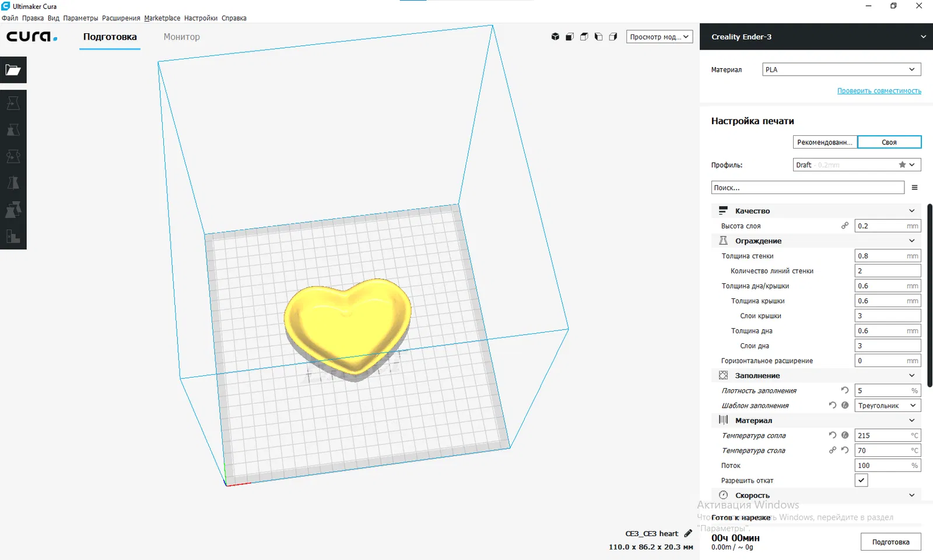Select the Support Blocker tool icon
The image size is (933, 560).
pyautogui.click(x=13, y=236)
